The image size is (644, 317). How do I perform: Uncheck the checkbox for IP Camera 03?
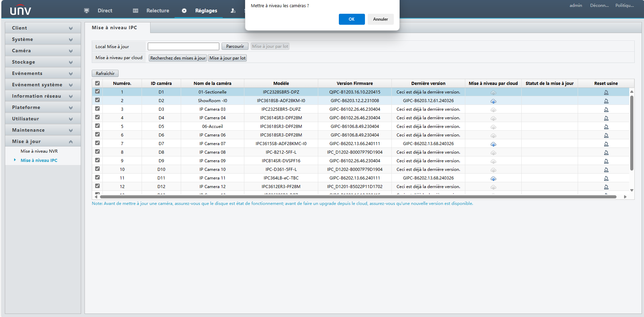tap(98, 109)
